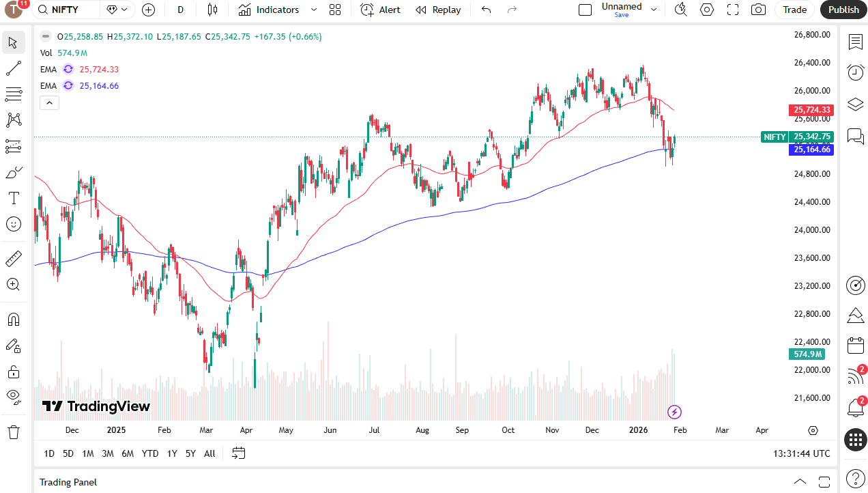The height and width of the screenshot is (493, 868).
Task: Open the economic calendar panel
Action: [855, 346]
